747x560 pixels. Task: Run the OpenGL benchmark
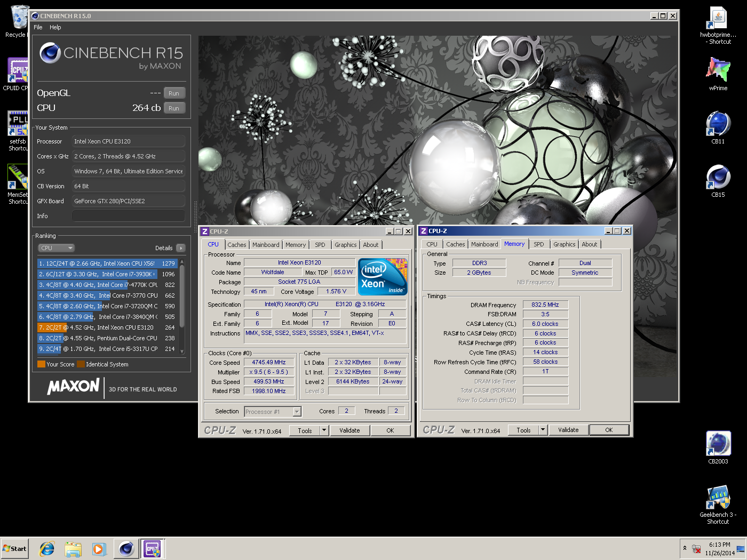click(174, 93)
